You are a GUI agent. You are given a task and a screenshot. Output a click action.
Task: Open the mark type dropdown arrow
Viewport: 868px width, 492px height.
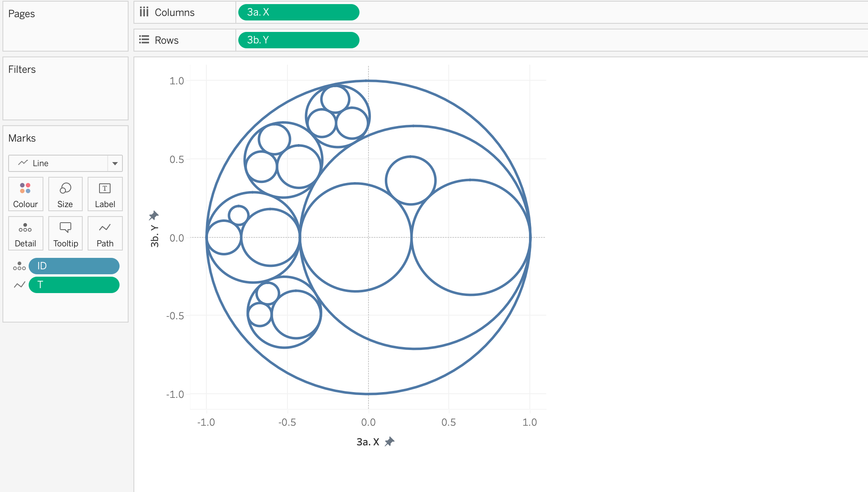[x=115, y=163]
